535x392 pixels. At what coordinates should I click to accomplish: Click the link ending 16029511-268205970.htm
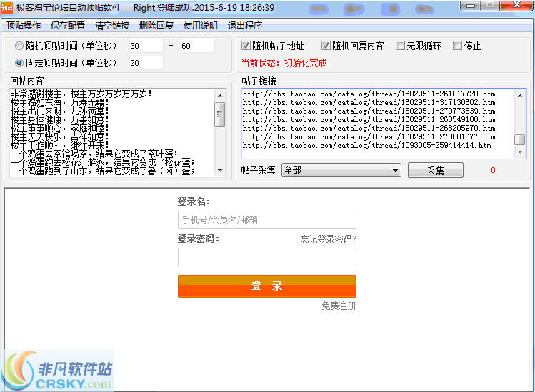(369, 128)
